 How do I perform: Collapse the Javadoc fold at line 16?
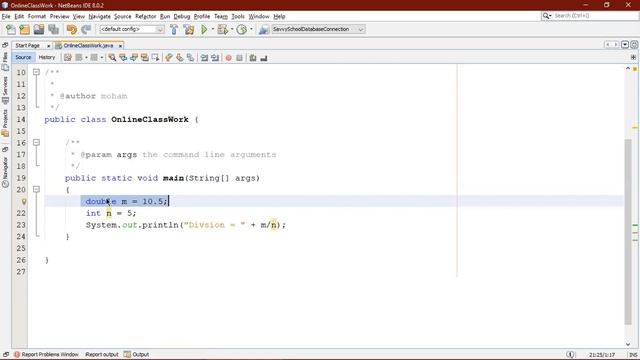[36, 142]
